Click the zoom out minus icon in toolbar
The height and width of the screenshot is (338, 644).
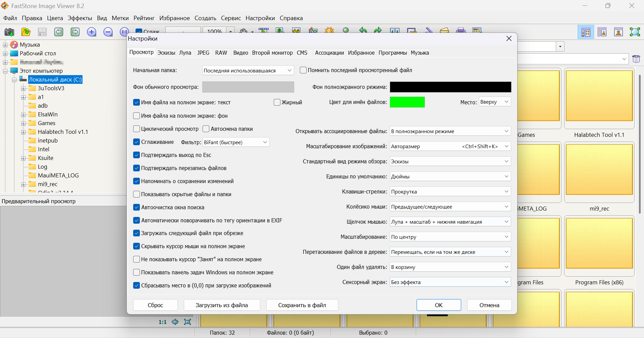tap(108, 32)
